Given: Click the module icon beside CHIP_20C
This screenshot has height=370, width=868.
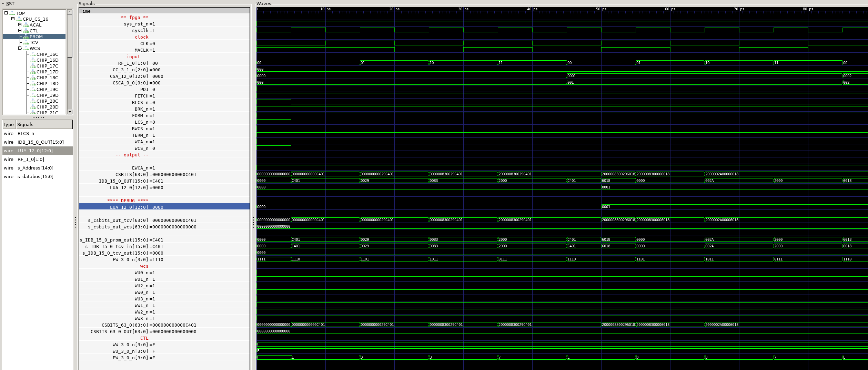Looking at the screenshot, I should 33,101.
